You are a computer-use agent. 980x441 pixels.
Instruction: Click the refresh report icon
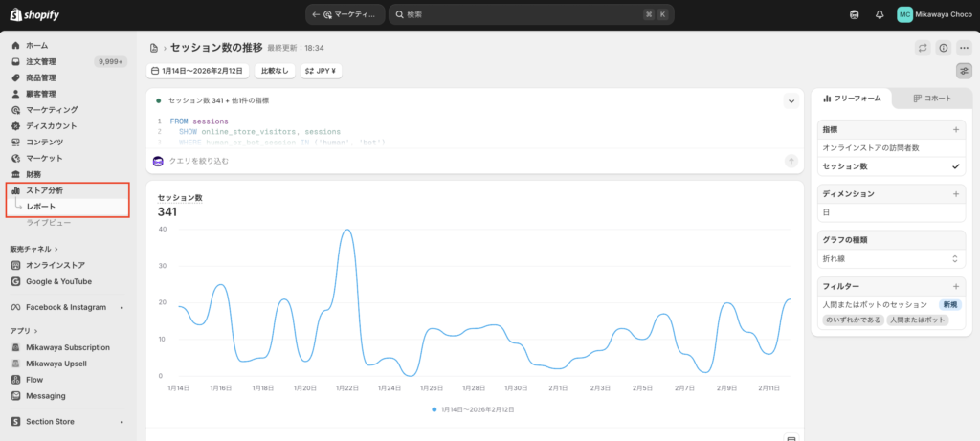(923, 48)
